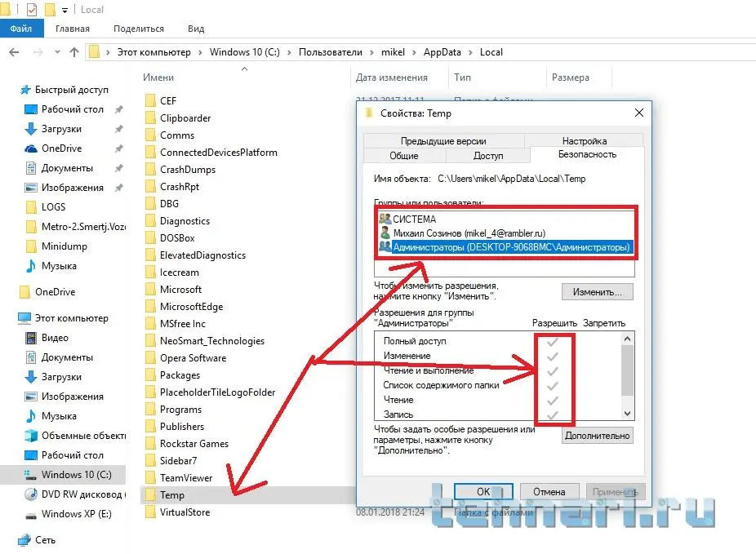756x554 pixels.
Task: Open recent locations dropdown chevron
Action: (57, 52)
